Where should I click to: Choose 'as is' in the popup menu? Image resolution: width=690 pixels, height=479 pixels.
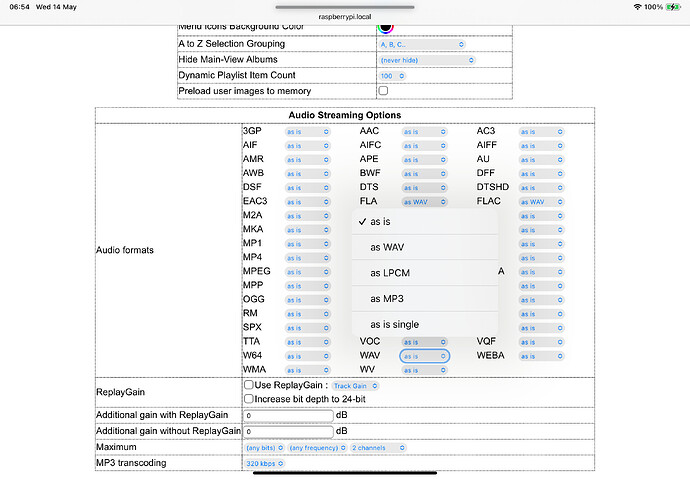(x=425, y=222)
